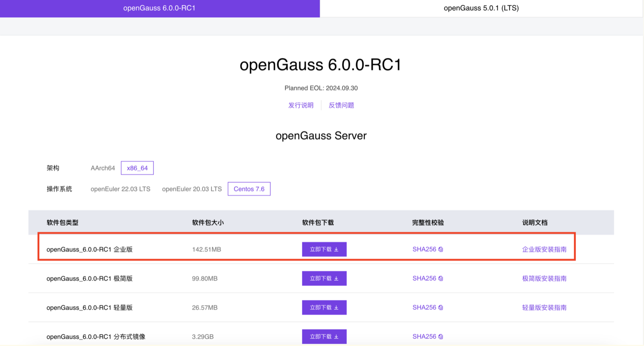
Task: Choose Centos 7.6 operating system
Action: click(249, 189)
